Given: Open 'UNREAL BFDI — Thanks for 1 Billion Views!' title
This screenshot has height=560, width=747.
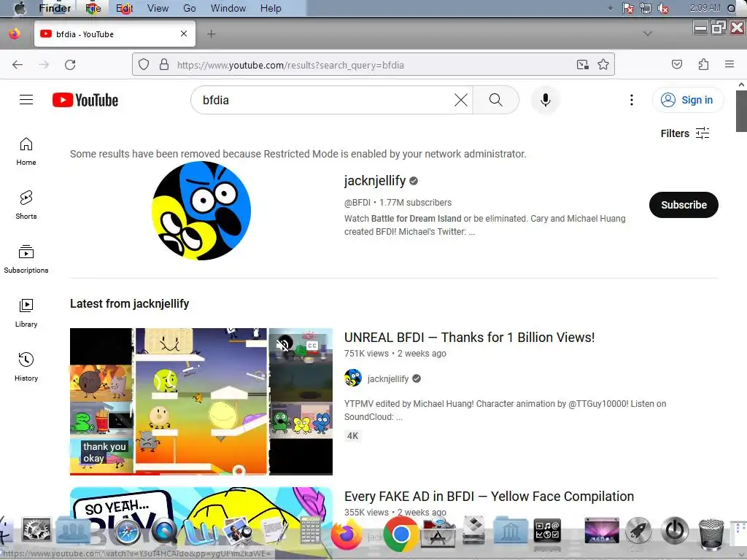Looking at the screenshot, I should pos(469,337).
